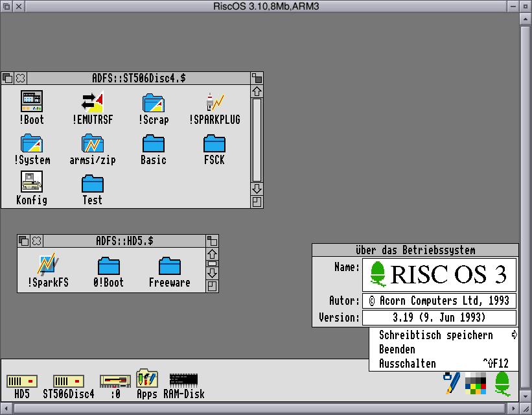Image resolution: width=532 pixels, height=415 pixels.
Task: Toggle size of ADFS::ST506Disc4.$ window
Action: [x=257, y=78]
